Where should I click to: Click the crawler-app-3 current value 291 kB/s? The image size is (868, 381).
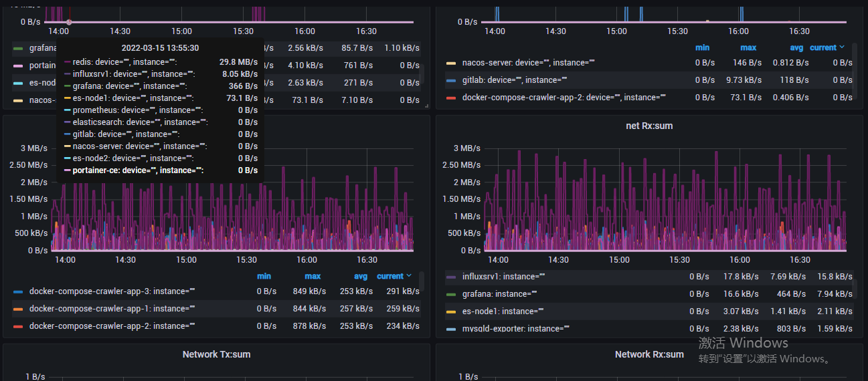click(403, 291)
